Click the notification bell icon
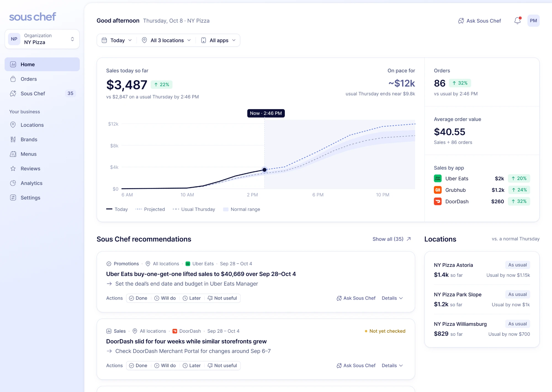This screenshot has width=552, height=392. (x=517, y=21)
